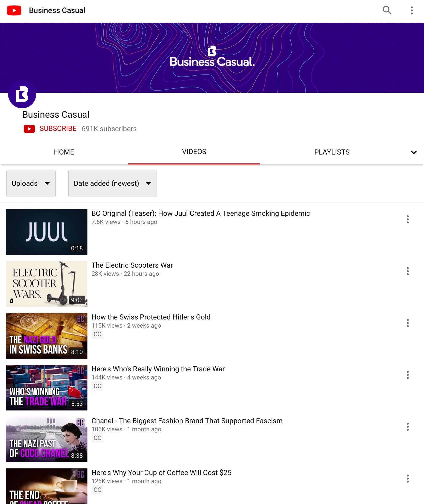
Task: Tap CC badge under Swiss Protected Hitler's Gold
Action: point(97,334)
